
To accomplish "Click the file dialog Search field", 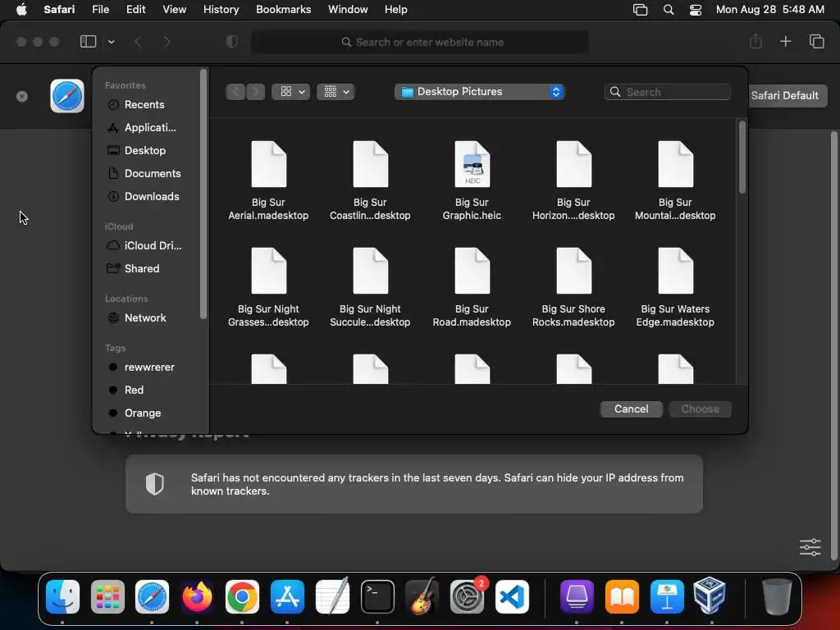I will (668, 92).
